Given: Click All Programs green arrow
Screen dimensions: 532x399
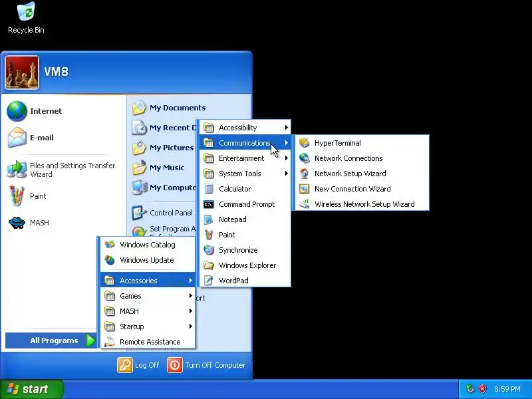Looking at the screenshot, I should click(x=90, y=340).
